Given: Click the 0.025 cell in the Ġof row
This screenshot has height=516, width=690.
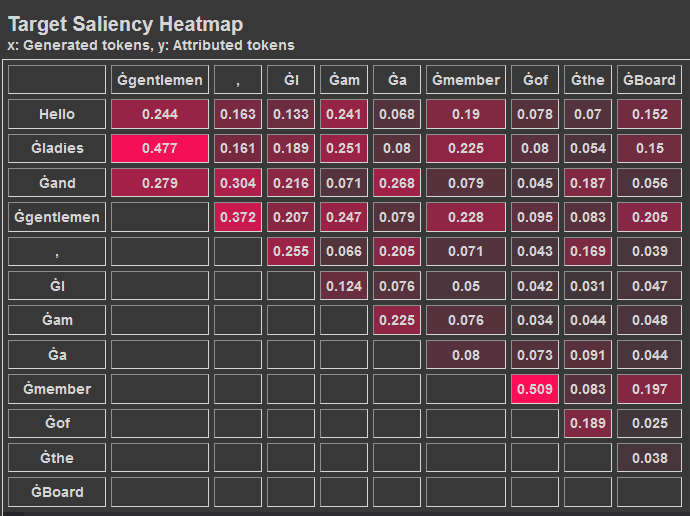Looking at the screenshot, I should click(643, 423).
